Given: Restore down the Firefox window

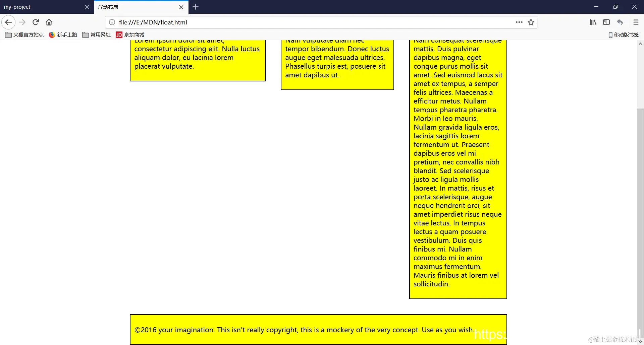Looking at the screenshot, I should tap(615, 7).
